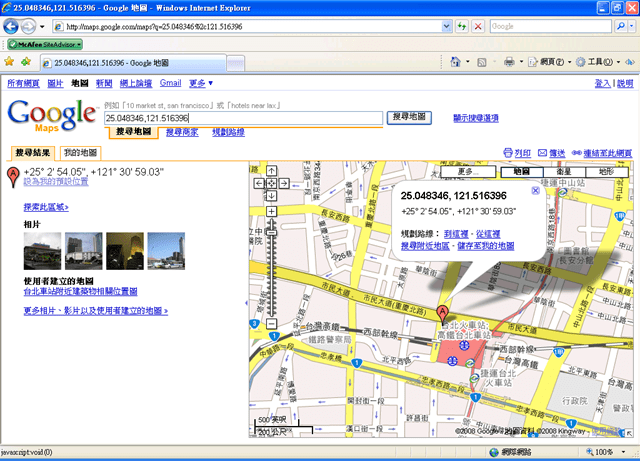Click the red A marker in results list
Image resolution: width=640 pixels, height=461 pixels.
tap(13, 177)
